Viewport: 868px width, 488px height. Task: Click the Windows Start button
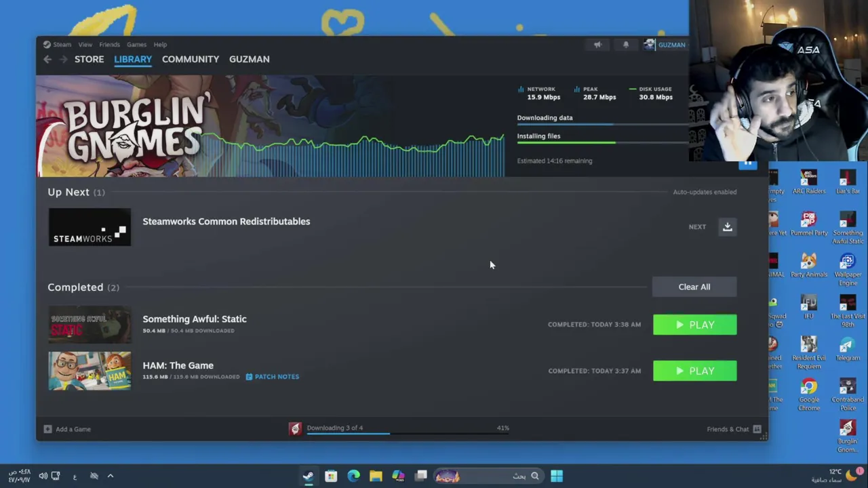[557, 476]
